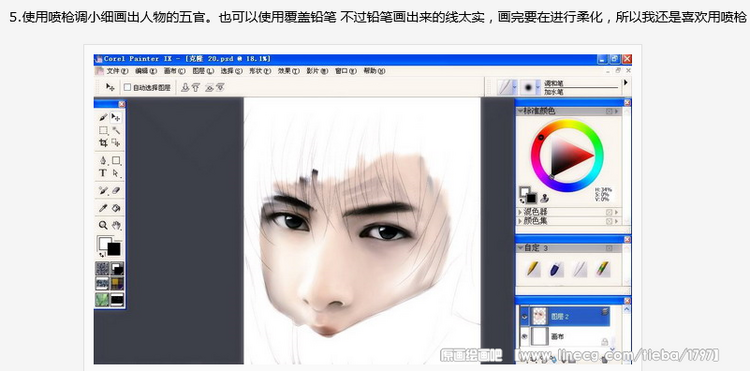
Task: Open the 文件 menu
Action: [117, 71]
